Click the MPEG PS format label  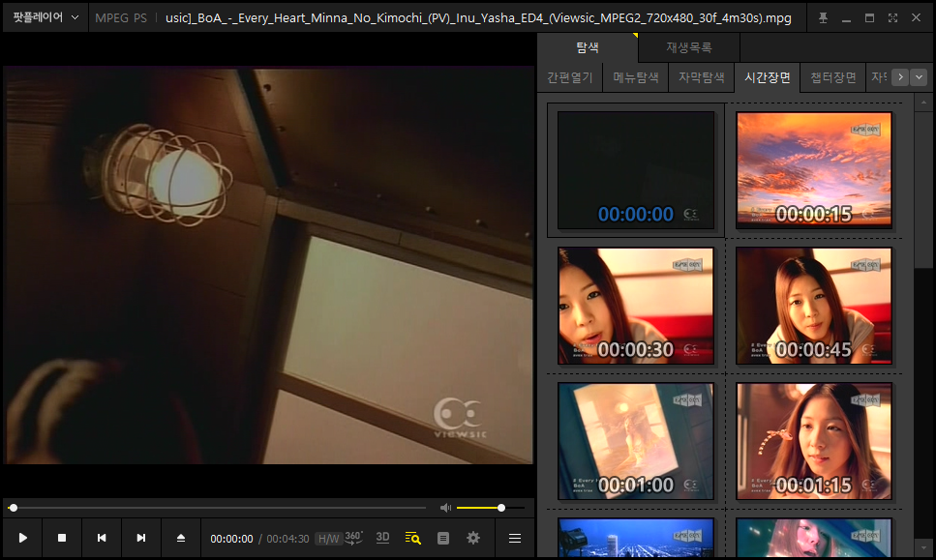pyautogui.click(x=121, y=17)
